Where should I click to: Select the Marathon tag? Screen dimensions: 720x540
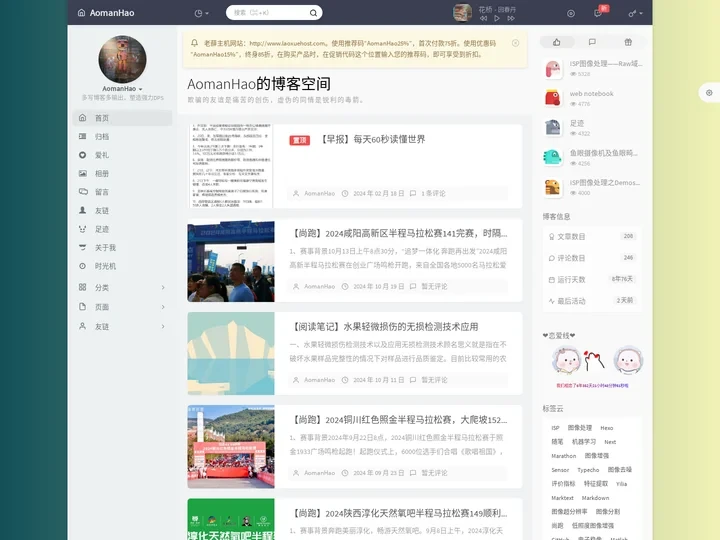pyautogui.click(x=563, y=456)
